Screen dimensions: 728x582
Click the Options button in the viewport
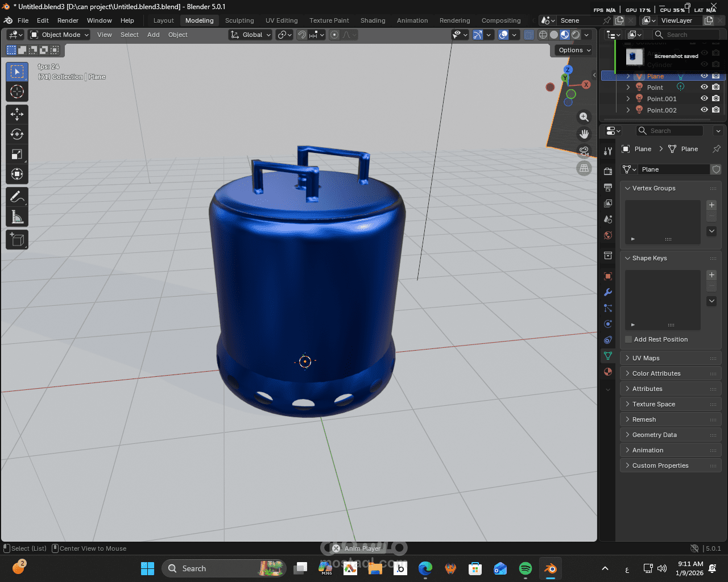point(574,50)
